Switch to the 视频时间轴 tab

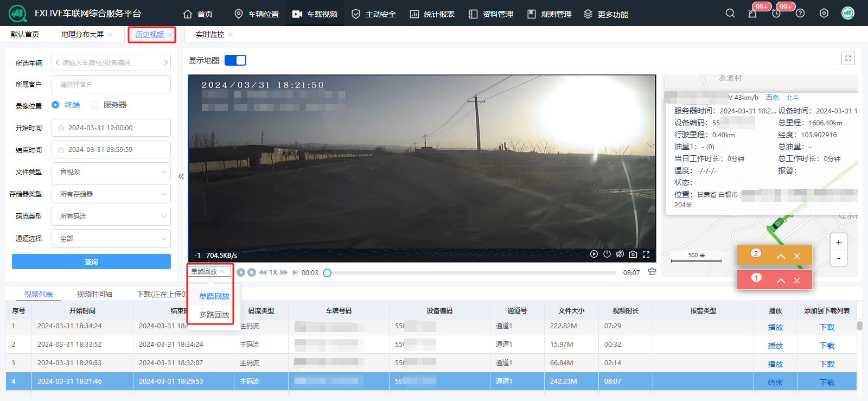(94, 294)
